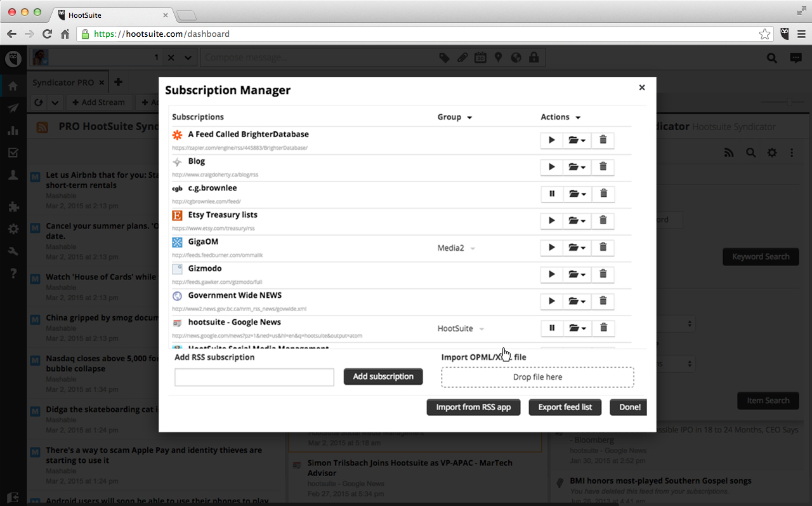Refresh streams with the reload icon

39,102
